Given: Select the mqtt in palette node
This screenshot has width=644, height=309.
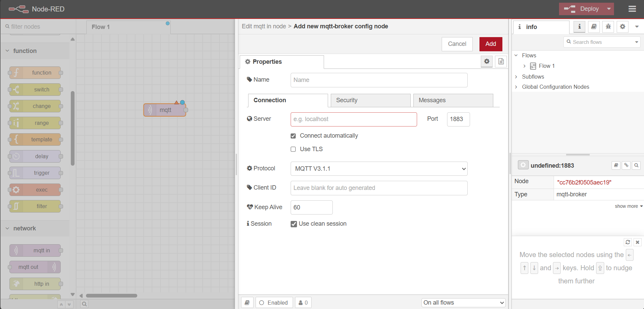Looking at the screenshot, I should point(35,250).
